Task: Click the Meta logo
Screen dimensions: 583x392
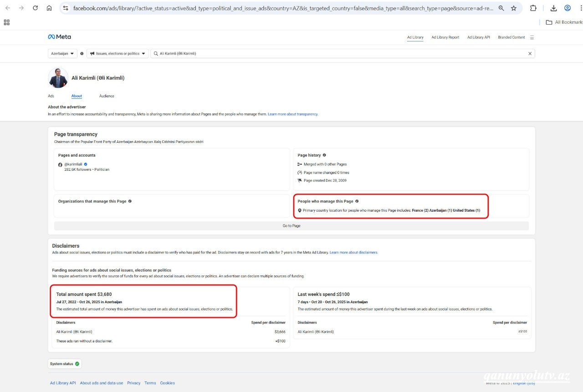Action: tap(59, 37)
